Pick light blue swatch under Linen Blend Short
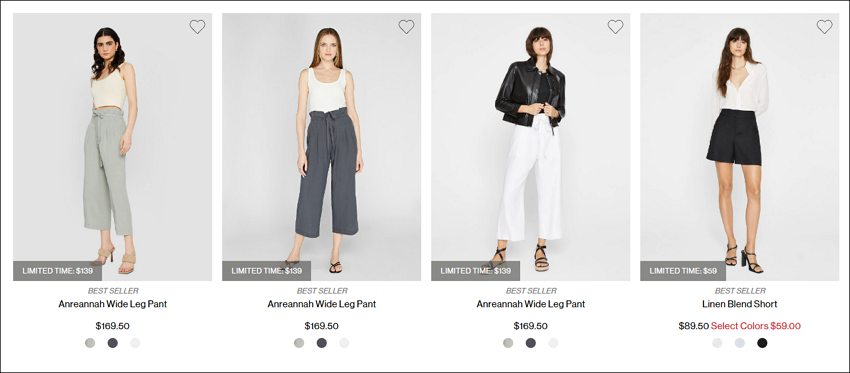 (x=739, y=343)
